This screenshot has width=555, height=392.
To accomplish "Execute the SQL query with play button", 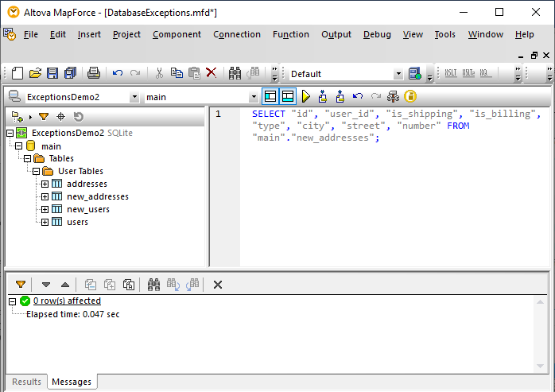I will [x=306, y=96].
